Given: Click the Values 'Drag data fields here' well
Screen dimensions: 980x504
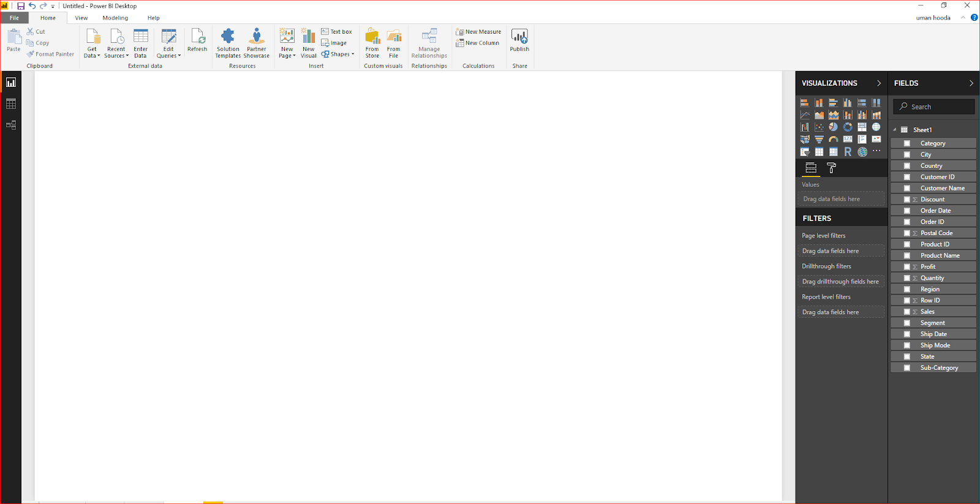Looking at the screenshot, I should click(842, 199).
